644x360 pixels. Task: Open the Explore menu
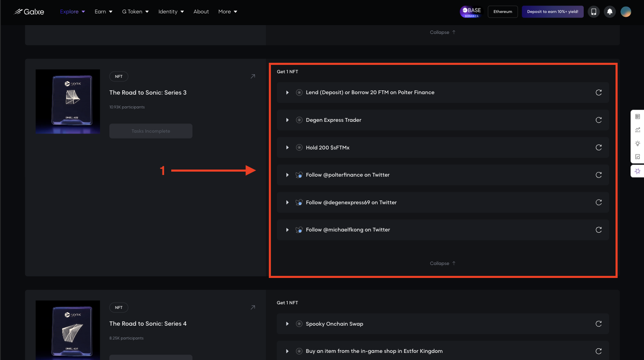[70, 11]
